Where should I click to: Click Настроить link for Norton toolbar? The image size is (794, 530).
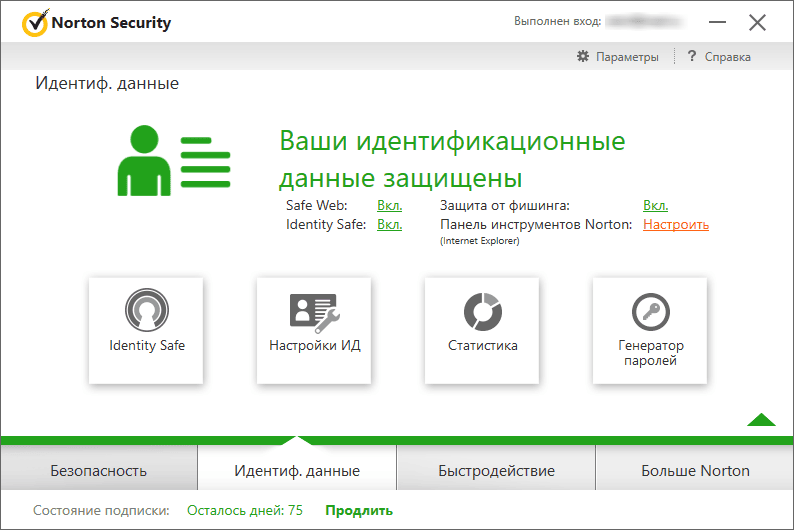tap(676, 224)
